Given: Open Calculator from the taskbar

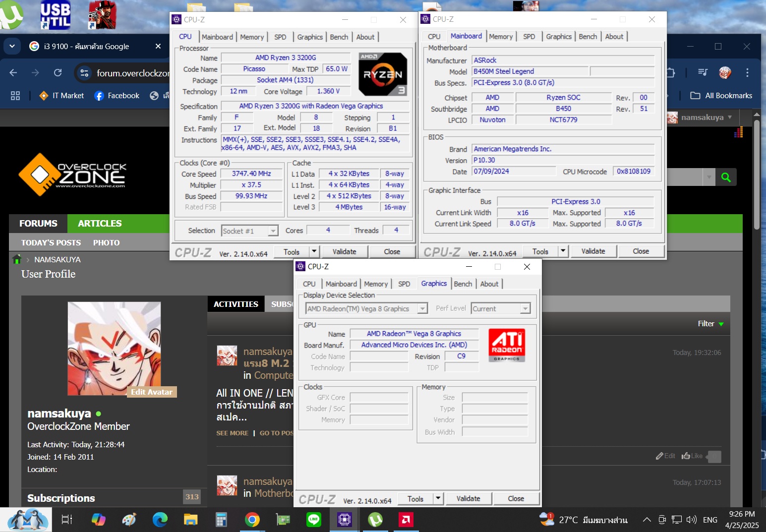Looking at the screenshot, I should [x=221, y=520].
